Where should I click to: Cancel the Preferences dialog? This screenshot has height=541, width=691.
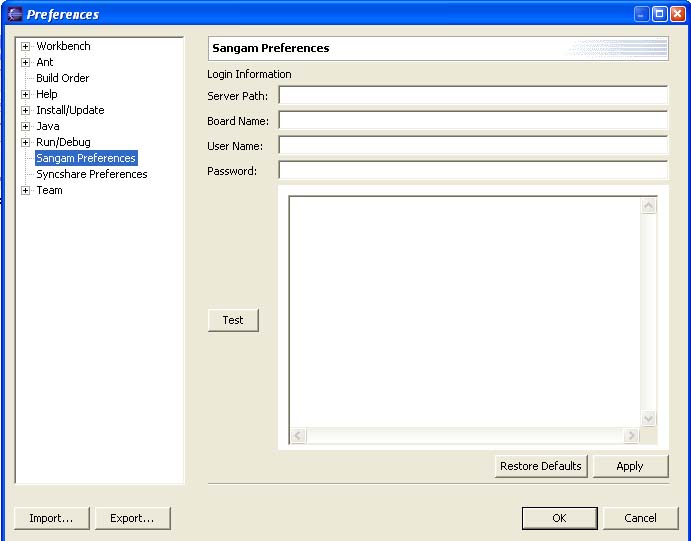pyautogui.click(x=640, y=518)
